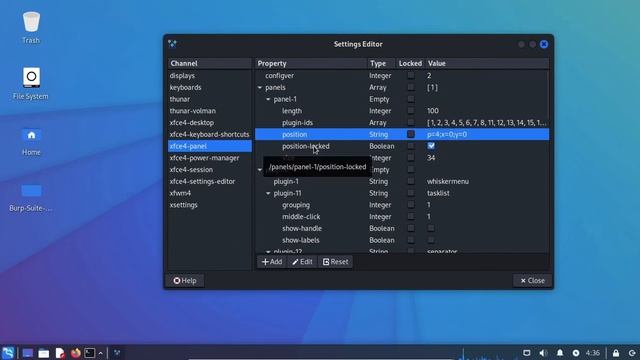
Task: Click the 'p=4;x=0;y=0' position value
Action: 447,134
